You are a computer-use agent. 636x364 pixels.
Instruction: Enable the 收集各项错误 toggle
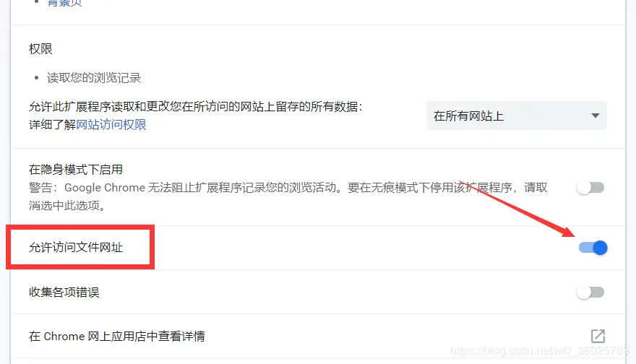click(590, 292)
